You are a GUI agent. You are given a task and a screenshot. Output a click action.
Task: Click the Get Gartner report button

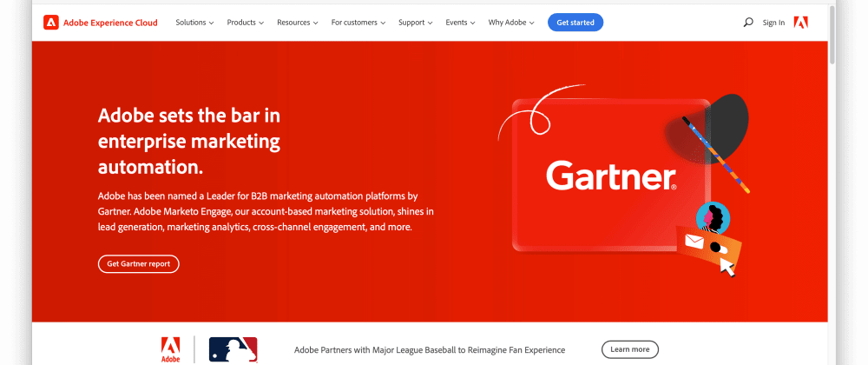[x=138, y=263]
